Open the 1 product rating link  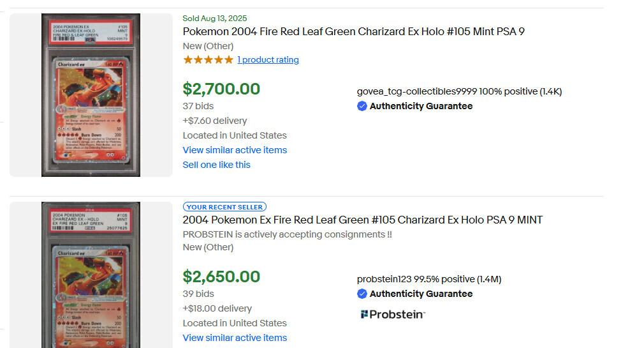pyautogui.click(x=268, y=59)
